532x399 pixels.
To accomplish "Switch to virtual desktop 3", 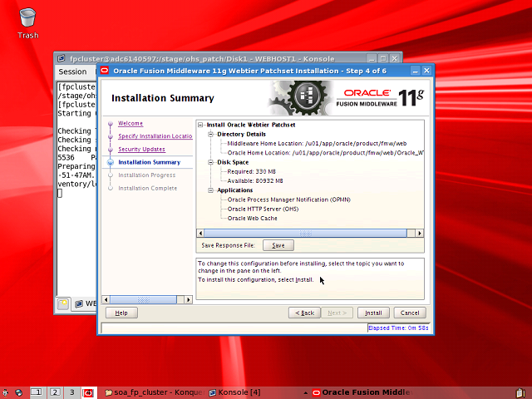I will [x=72, y=392].
